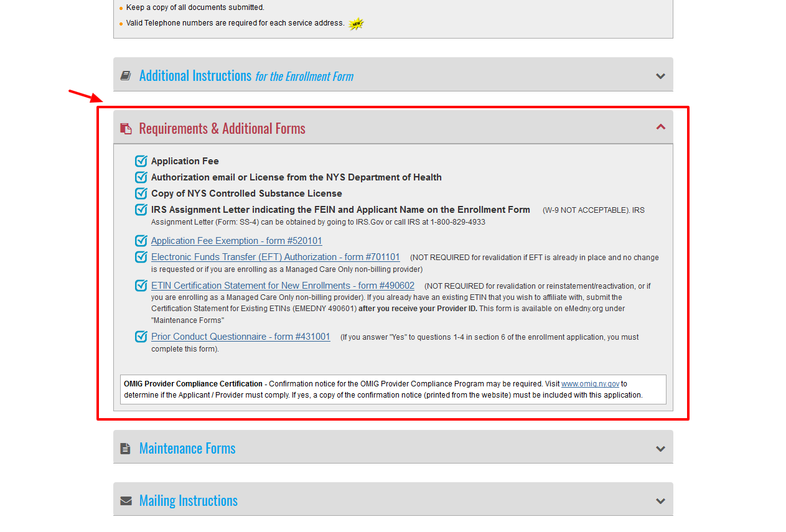Collapse Requirements & Additional Forms with its chevron
786x532 pixels.
[x=660, y=127]
